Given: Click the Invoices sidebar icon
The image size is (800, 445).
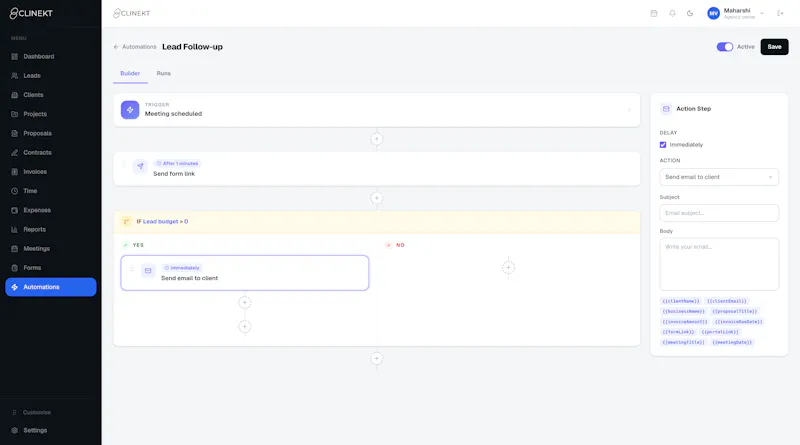Looking at the screenshot, I should click(14, 171).
